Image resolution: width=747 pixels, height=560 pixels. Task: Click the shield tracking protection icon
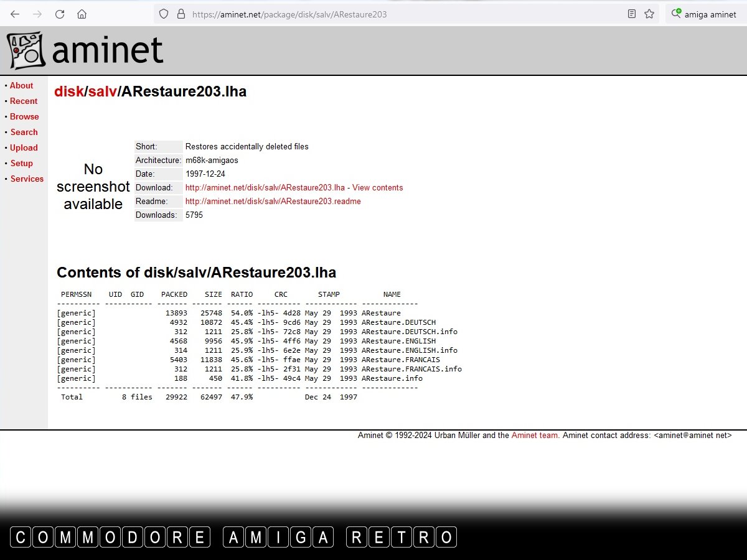click(164, 14)
